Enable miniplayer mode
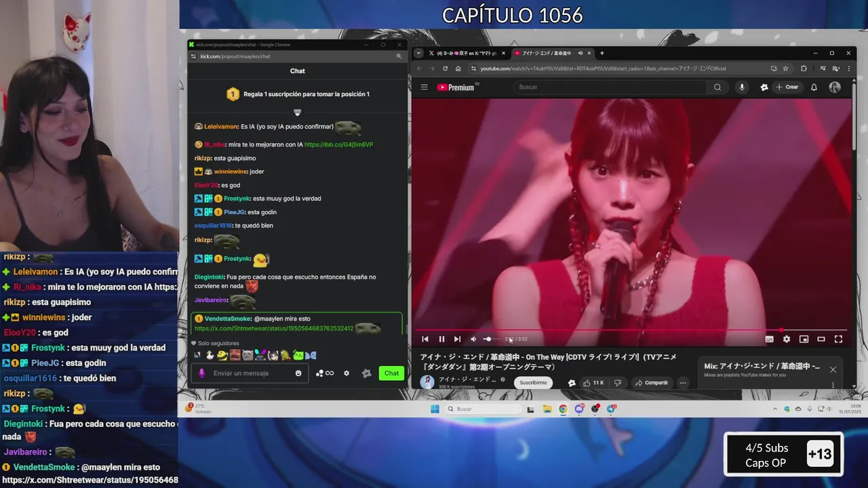The height and width of the screenshot is (488, 868). (804, 339)
